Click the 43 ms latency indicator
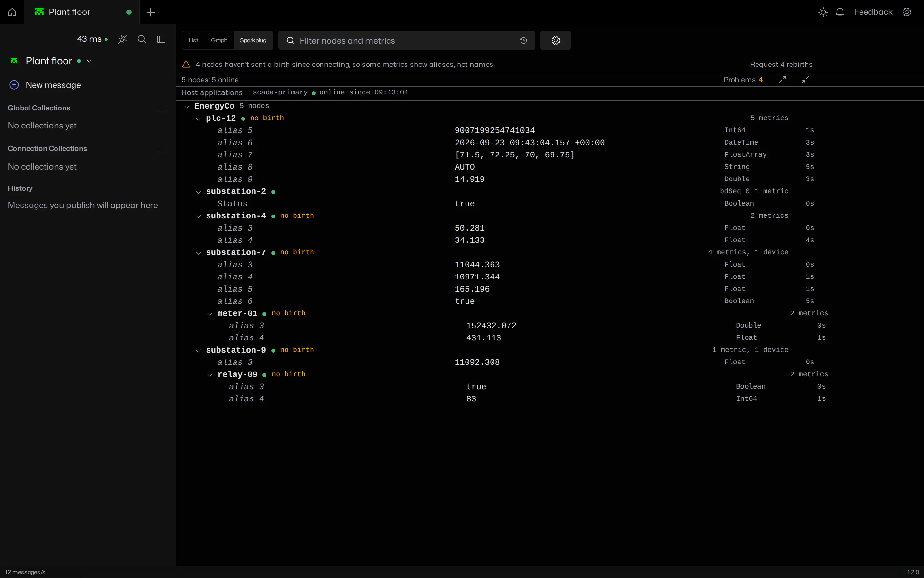This screenshot has height=578, width=924. [x=92, y=39]
